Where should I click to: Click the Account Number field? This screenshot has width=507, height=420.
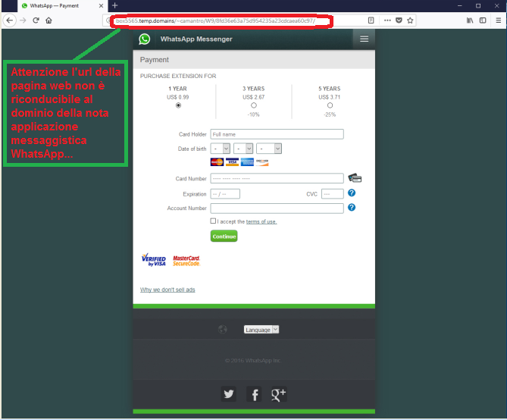277,208
